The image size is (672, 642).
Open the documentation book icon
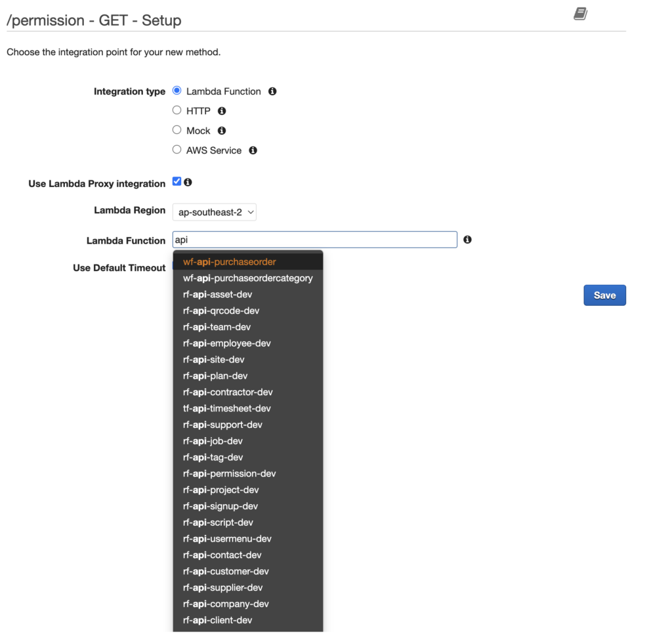580,14
